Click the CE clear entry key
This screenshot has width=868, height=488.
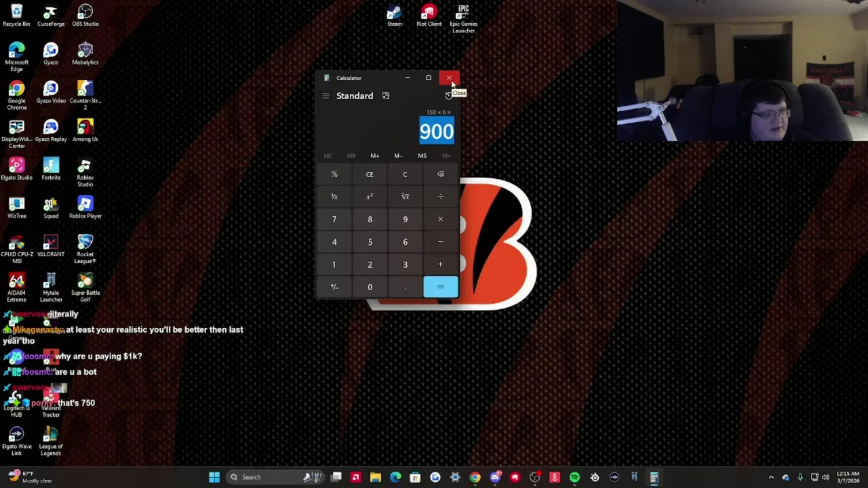(370, 174)
